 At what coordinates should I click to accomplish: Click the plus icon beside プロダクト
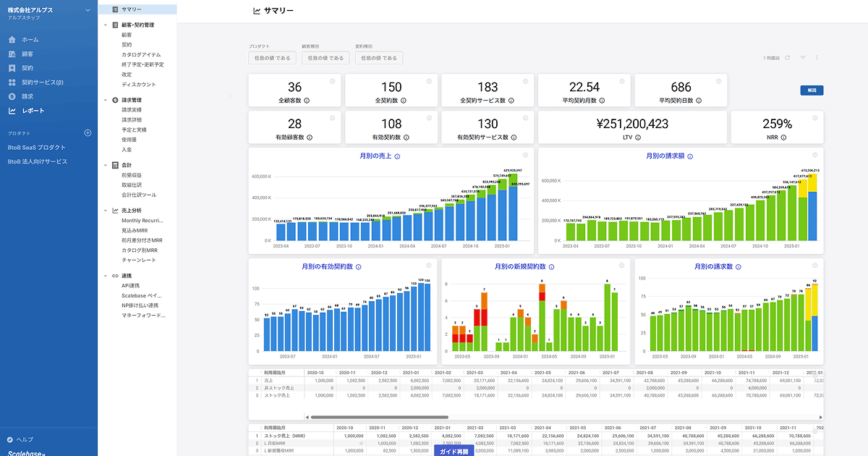click(88, 133)
